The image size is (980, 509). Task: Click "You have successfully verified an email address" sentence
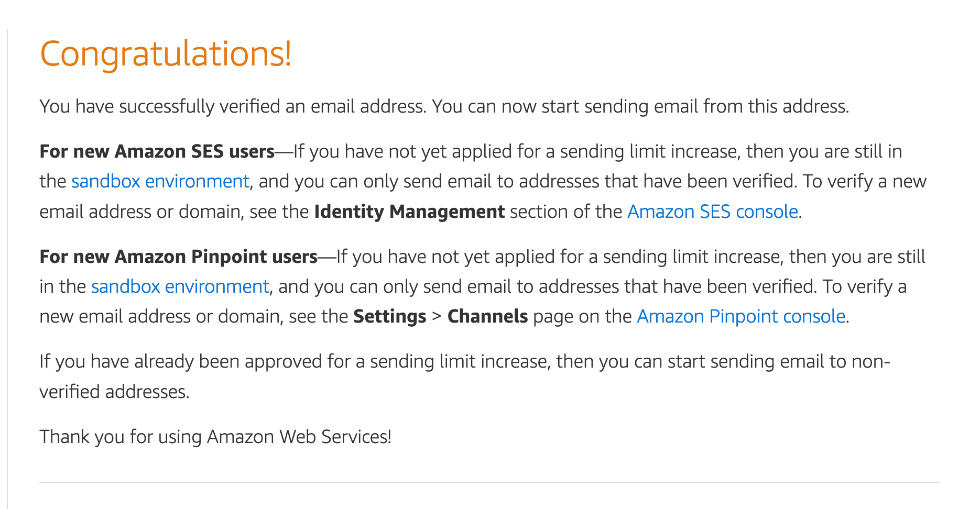click(x=233, y=106)
